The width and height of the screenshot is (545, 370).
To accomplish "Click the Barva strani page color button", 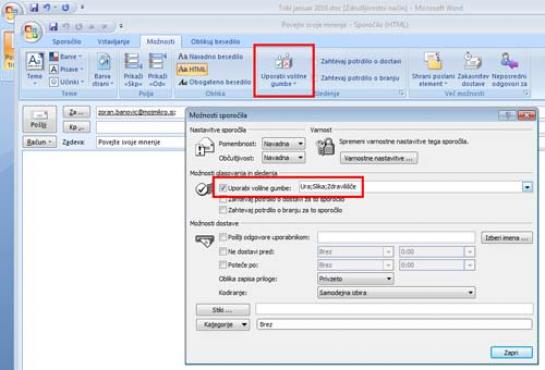I will [x=103, y=69].
